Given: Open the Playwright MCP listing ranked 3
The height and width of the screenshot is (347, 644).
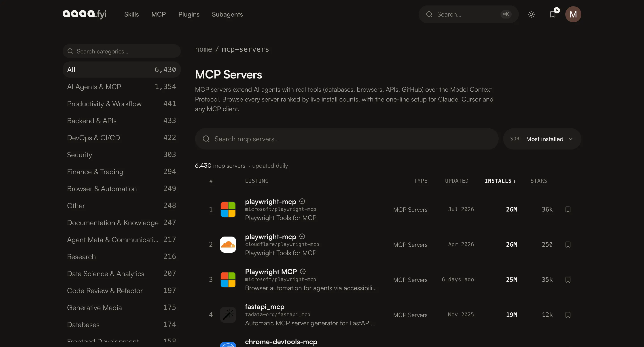Looking at the screenshot, I should coord(271,271).
